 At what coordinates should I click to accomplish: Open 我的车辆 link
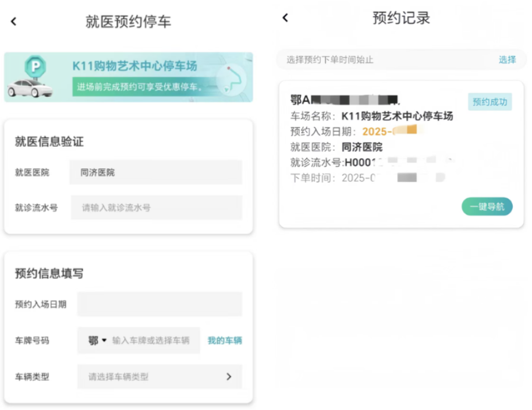(225, 341)
